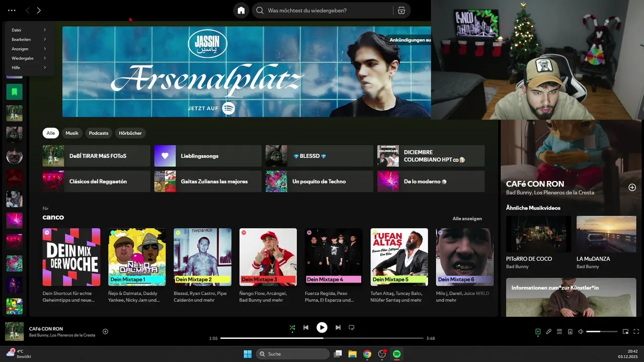
Task: Toggle the Now Playing view
Action: click(538, 331)
